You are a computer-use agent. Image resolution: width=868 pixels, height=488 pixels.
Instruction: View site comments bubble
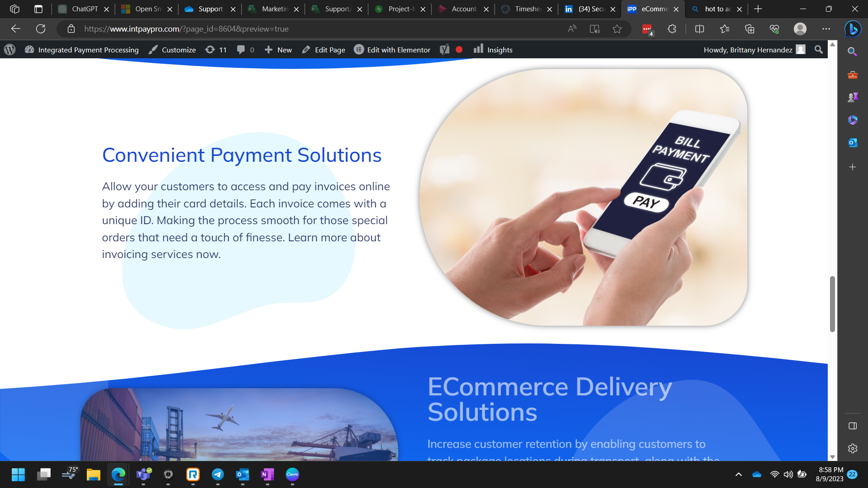pyautogui.click(x=245, y=50)
